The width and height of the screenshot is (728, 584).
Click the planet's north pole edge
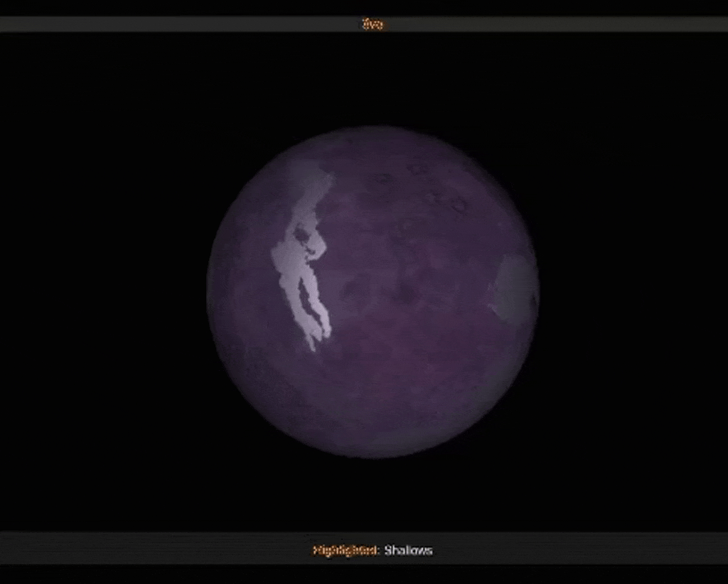pos(373,131)
